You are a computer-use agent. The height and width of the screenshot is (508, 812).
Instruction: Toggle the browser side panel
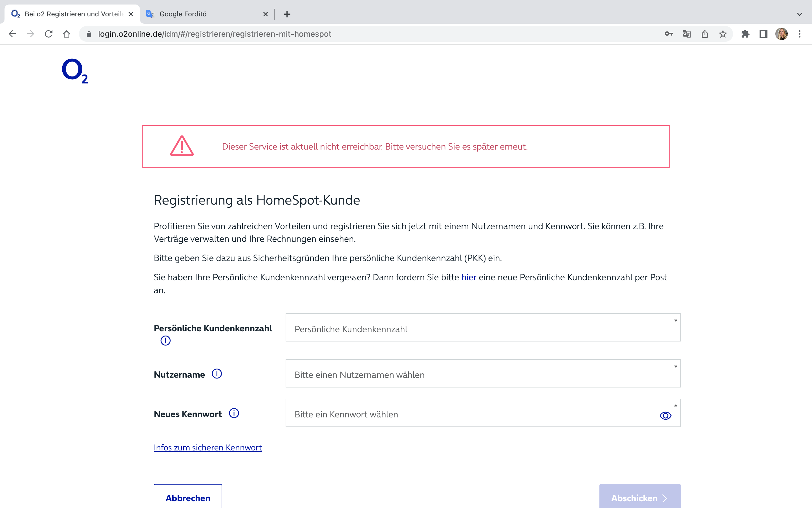(x=763, y=34)
